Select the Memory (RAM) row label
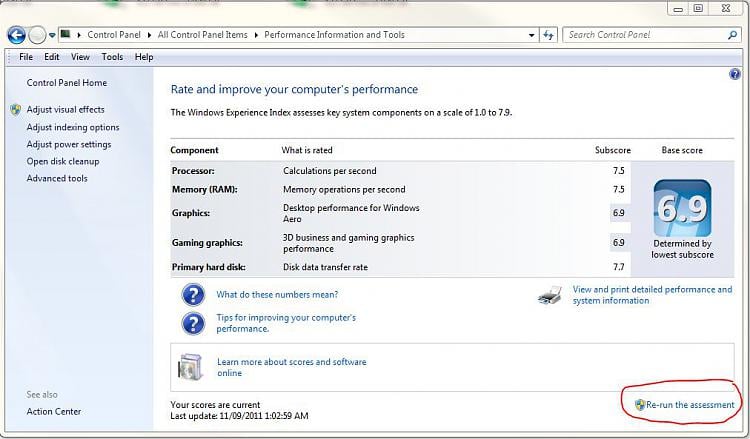 pyautogui.click(x=204, y=190)
